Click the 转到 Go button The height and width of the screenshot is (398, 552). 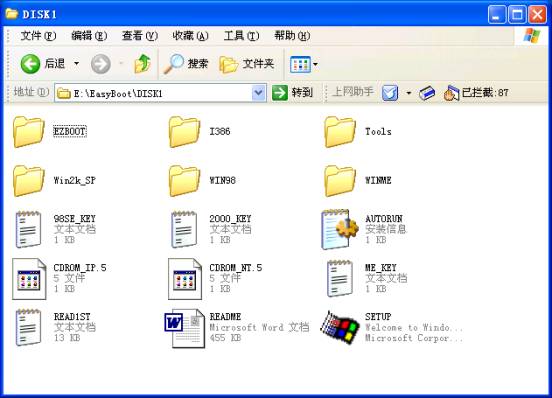point(292,93)
